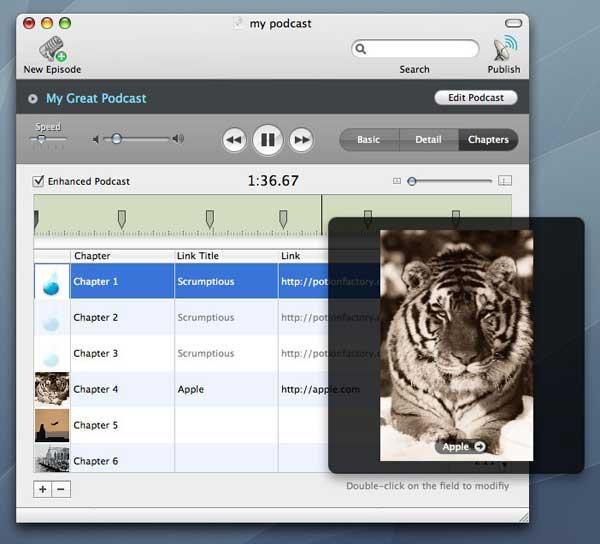Image resolution: width=600 pixels, height=544 pixels.
Task: Click Chapter 1 blue potion thumbnail
Action: pyautogui.click(x=52, y=281)
